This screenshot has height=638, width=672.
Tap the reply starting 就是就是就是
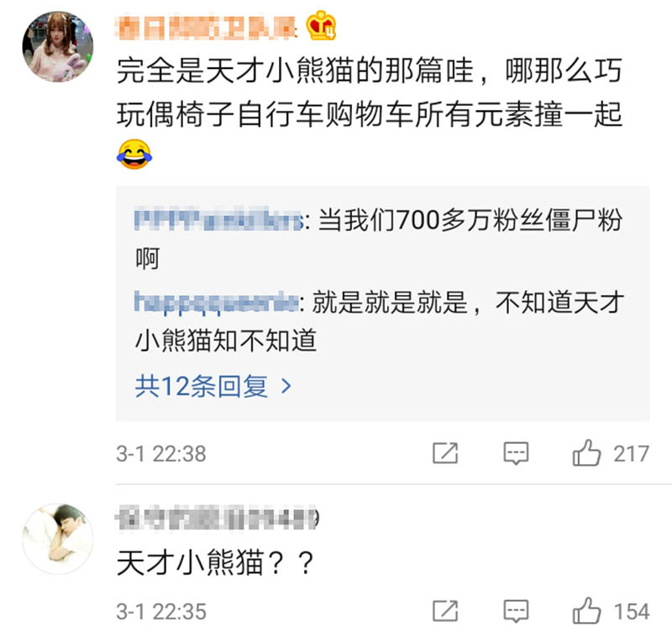pos(380,322)
